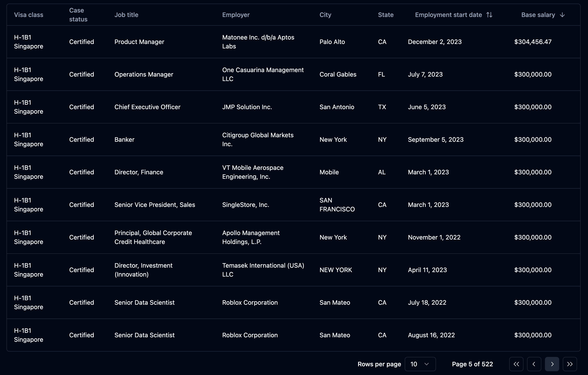Click the June 5, 2023 date
The width and height of the screenshot is (588, 375).
427,107
